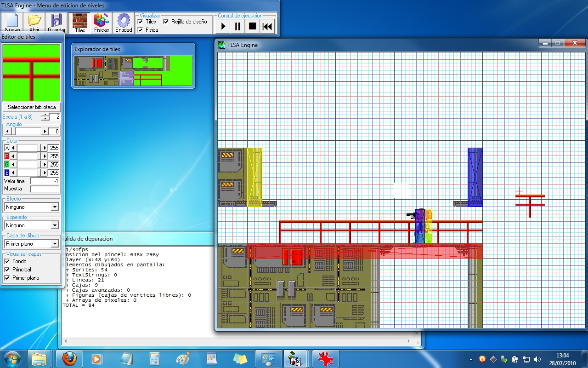The width and height of the screenshot is (588, 368).
Task: Rewind execution to the start
Action: [x=267, y=26]
